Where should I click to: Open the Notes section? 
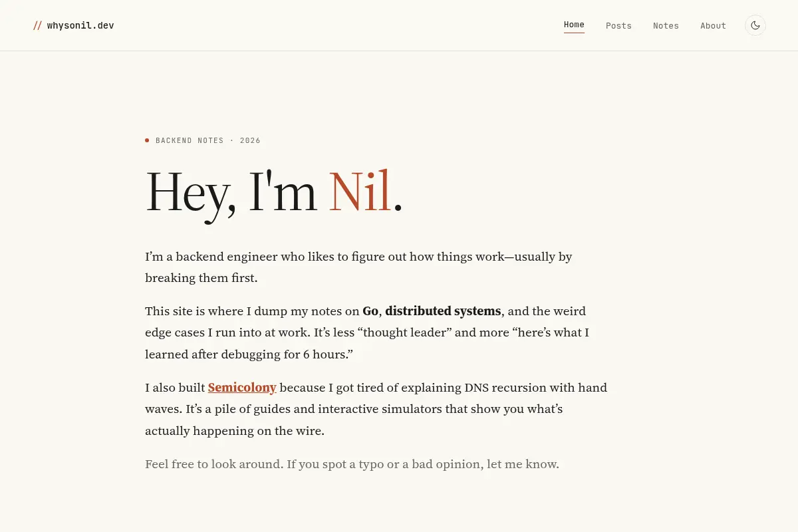tap(666, 26)
